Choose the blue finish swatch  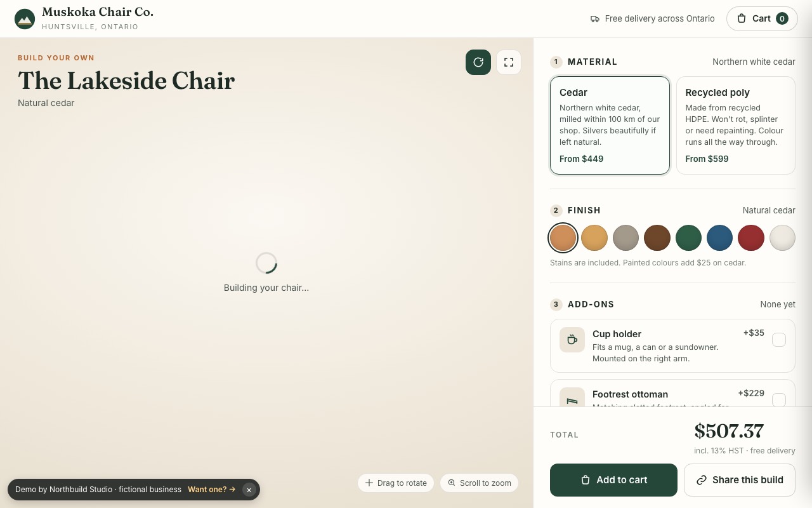click(x=720, y=238)
